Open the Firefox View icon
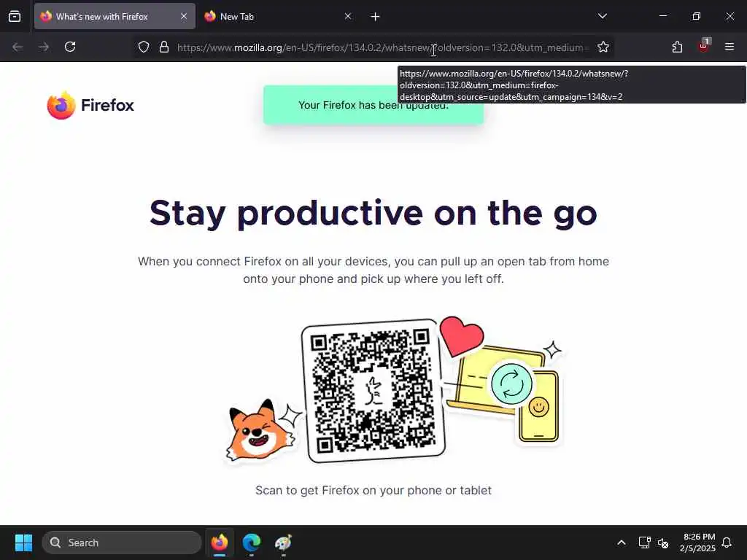 tap(15, 16)
